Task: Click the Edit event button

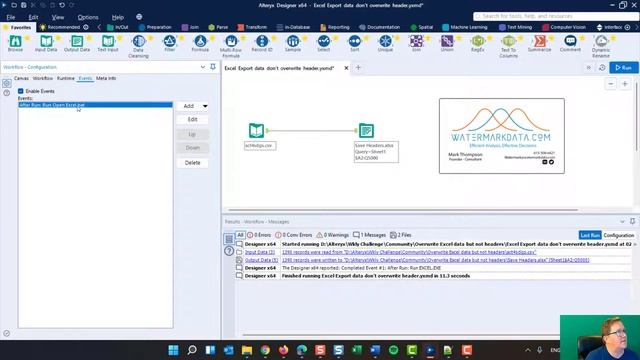Action: click(x=193, y=120)
